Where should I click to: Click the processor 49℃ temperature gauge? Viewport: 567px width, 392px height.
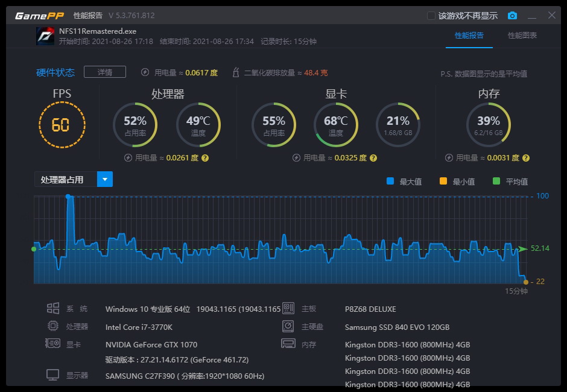point(198,125)
